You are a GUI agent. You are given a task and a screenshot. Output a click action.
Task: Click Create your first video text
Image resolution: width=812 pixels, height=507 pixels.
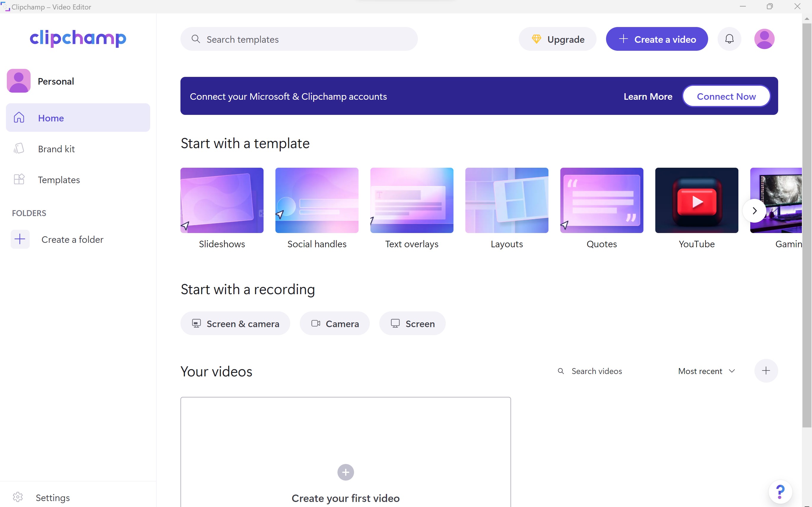coord(345,498)
